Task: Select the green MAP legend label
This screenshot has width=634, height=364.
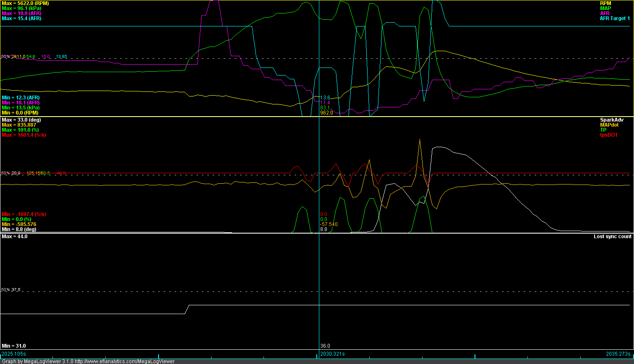Action: click(x=605, y=8)
